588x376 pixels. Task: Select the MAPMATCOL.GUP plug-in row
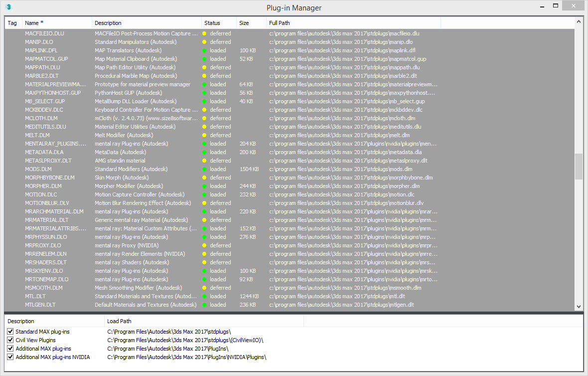(x=289, y=59)
